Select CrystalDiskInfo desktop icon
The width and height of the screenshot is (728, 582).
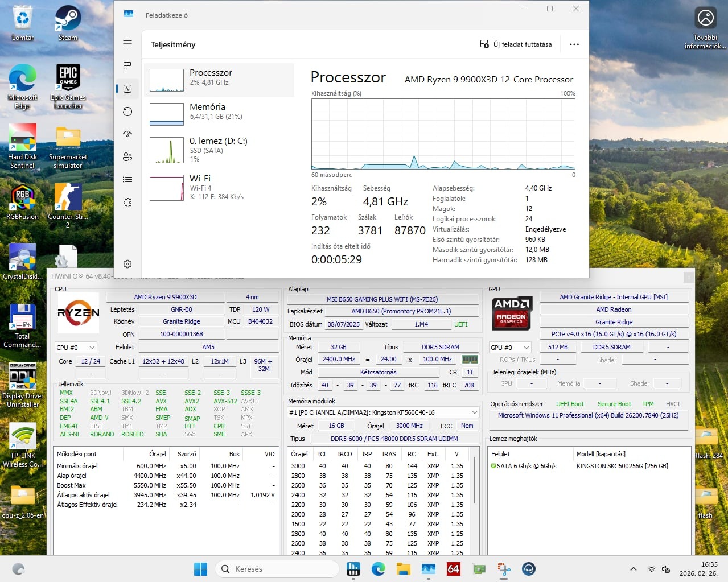[x=23, y=262]
